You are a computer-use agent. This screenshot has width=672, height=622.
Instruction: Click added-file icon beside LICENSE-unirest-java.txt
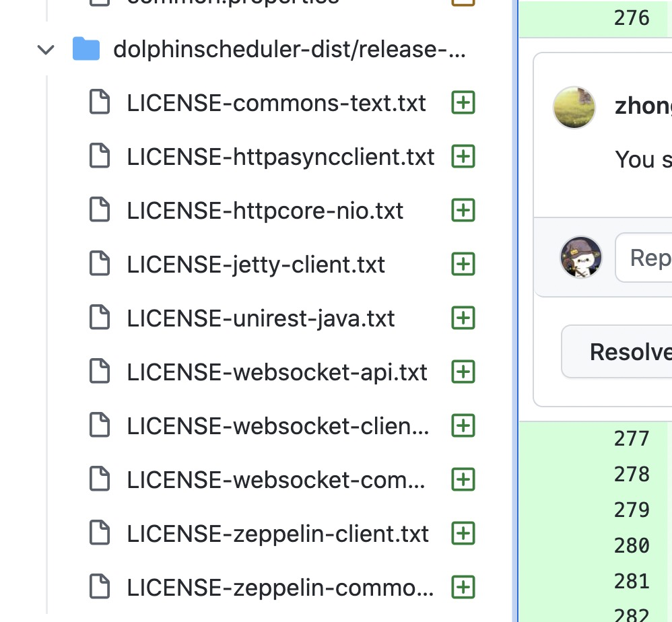tap(463, 318)
